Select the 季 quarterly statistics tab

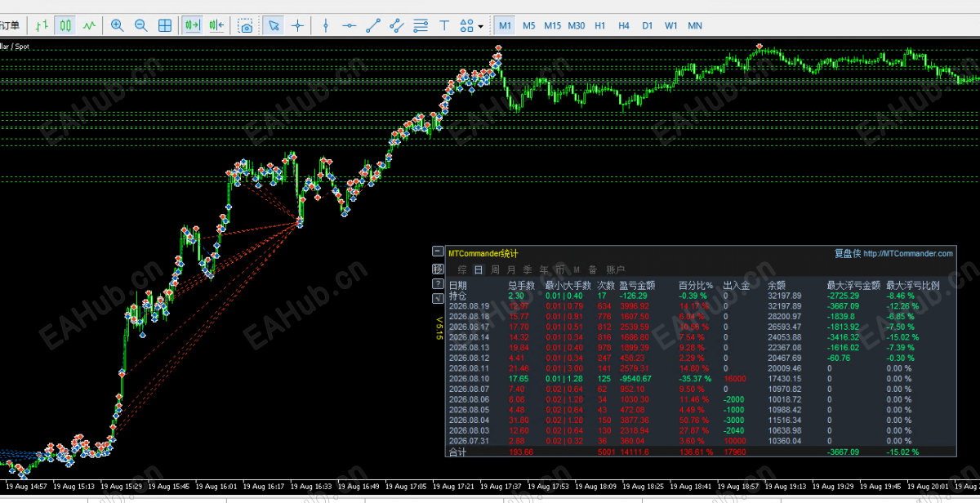tap(528, 269)
